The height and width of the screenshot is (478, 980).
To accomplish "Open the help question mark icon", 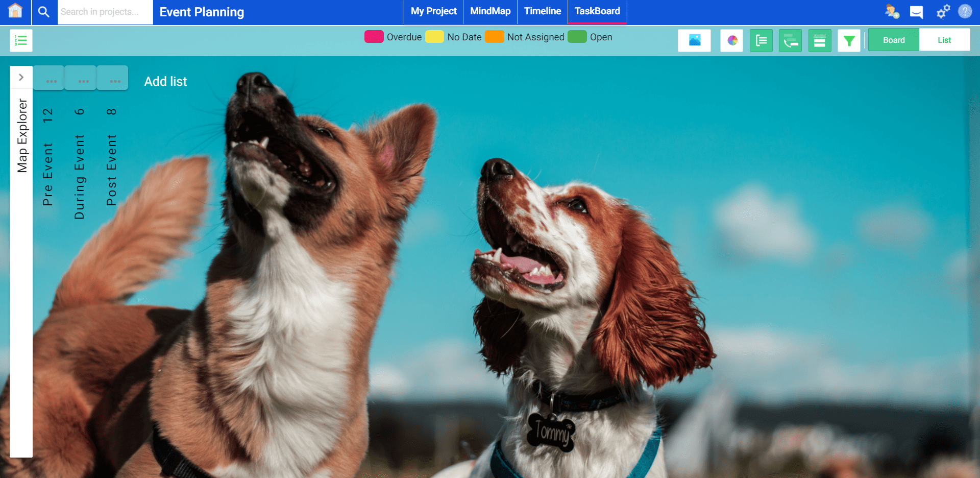I will (x=965, y=11).
